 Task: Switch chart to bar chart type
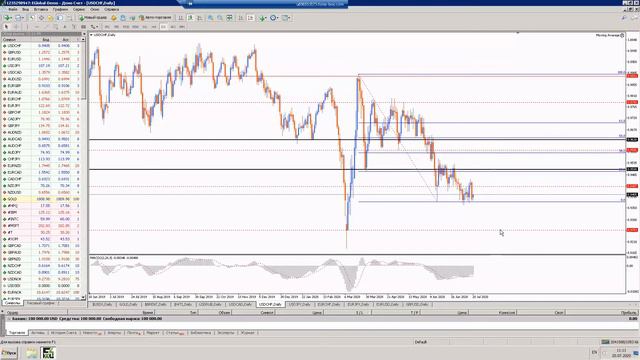pyautogui.click(x=181, y=18)
